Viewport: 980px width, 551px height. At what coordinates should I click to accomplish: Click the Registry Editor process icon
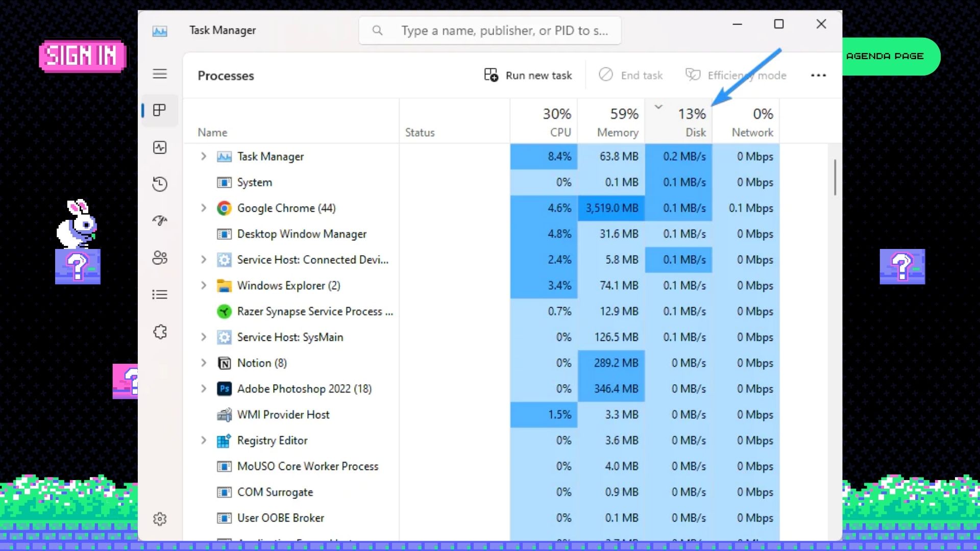tap(224, 440)
